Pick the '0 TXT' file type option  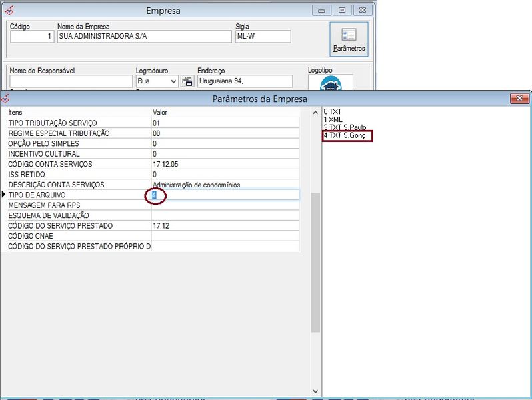pyautogui.click(x=332, y=111)
